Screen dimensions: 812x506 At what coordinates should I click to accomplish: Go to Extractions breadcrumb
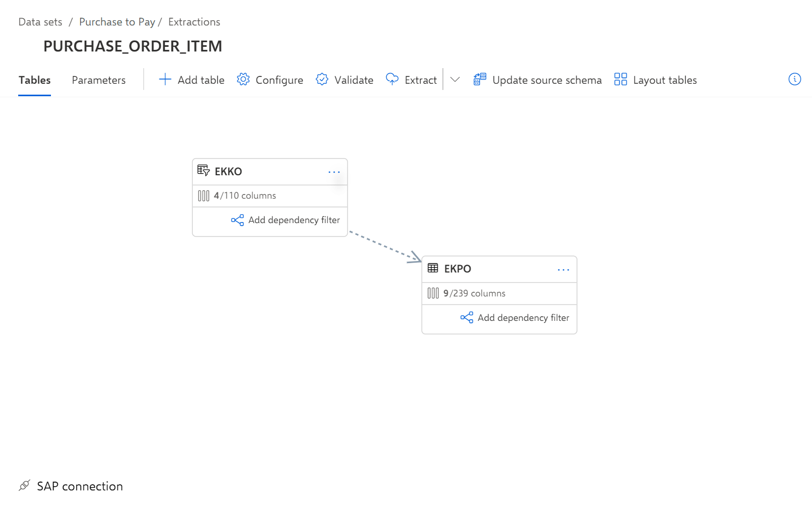pyautogui.click(x=194, y=22)
